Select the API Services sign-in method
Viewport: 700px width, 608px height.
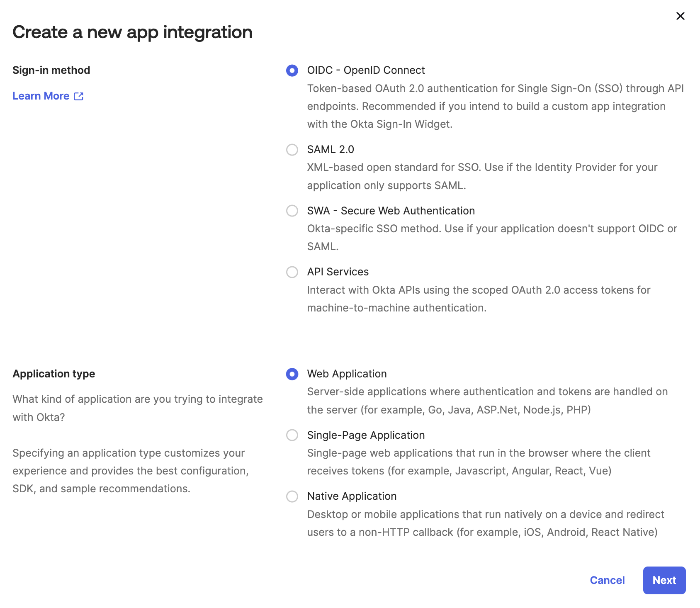(292, 272)
